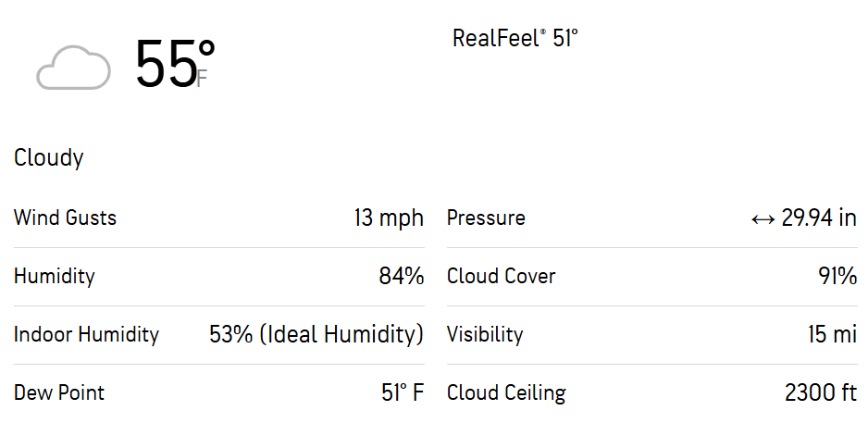868x423 pixels.
Task: Click the cloudy weather icon
Action: point(73,67)
